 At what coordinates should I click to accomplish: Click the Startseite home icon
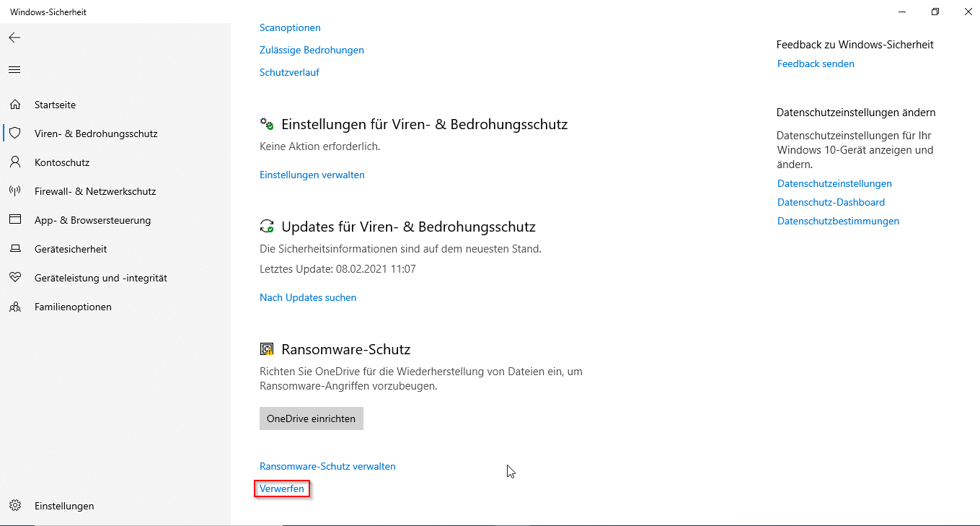[x=15, y=105]
